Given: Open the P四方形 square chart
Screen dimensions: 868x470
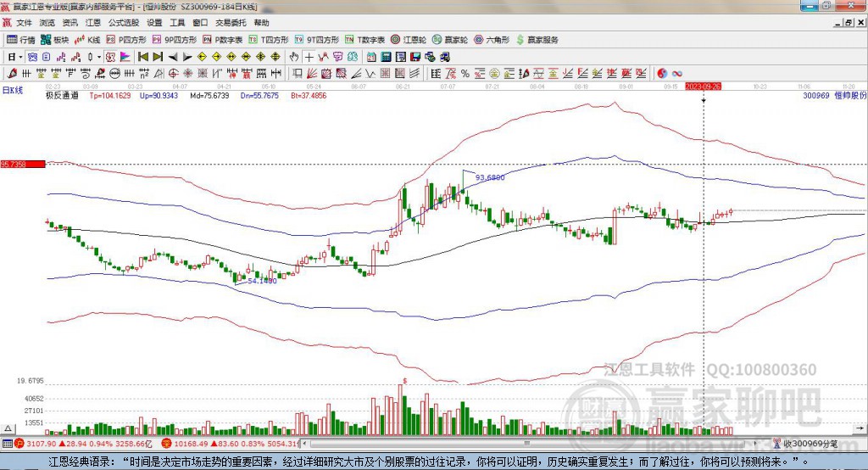Looking at the screenshot, I should [125, 40].
